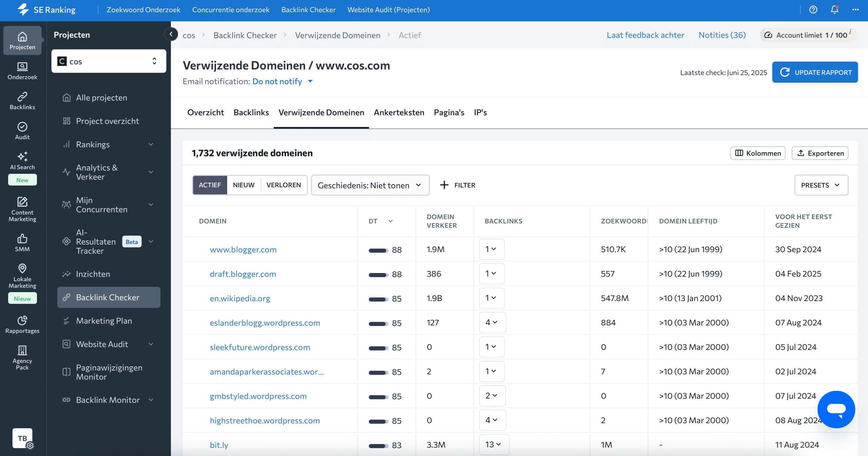Open Onderzoek in the left rail

[22, 71]
